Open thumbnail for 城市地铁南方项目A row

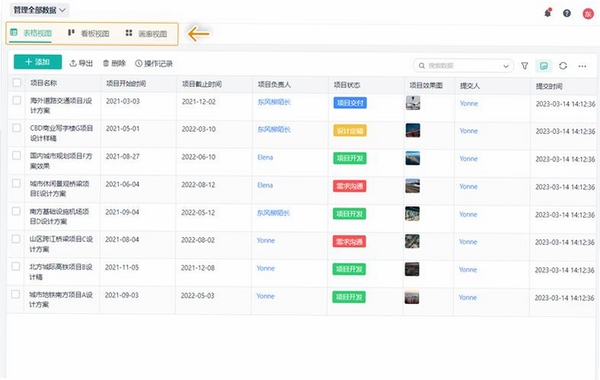[x=412, y=297]
